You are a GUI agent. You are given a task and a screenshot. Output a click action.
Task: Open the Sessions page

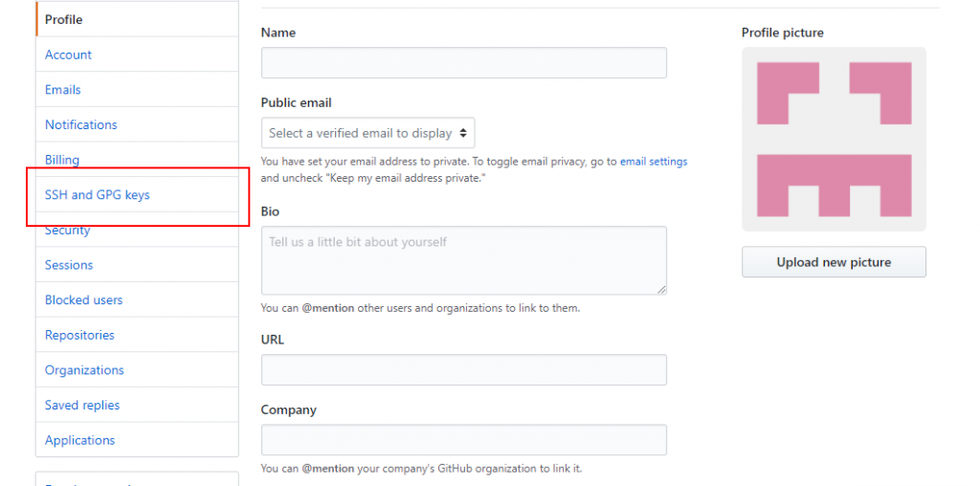[x=69, y=265]
